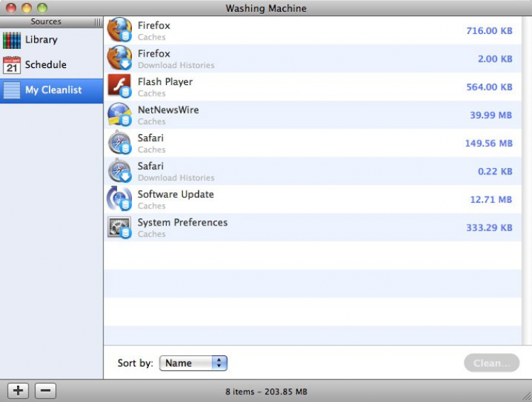Click the Schedule calendar icon
Image resolution: width=532 pixels, height=402 pixels.
point(12,65)
